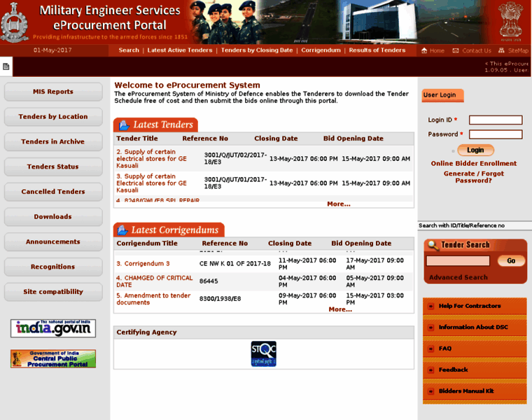Click the STQC certifying agency logo
This screenshot has height=420, width=532.
pyautogui.click(x=264, y=353)
